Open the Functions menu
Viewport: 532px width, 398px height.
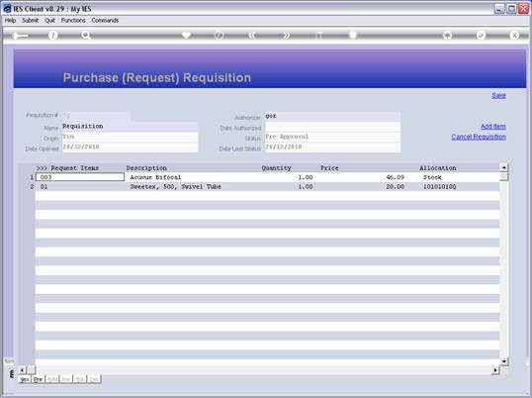[73, 21]
